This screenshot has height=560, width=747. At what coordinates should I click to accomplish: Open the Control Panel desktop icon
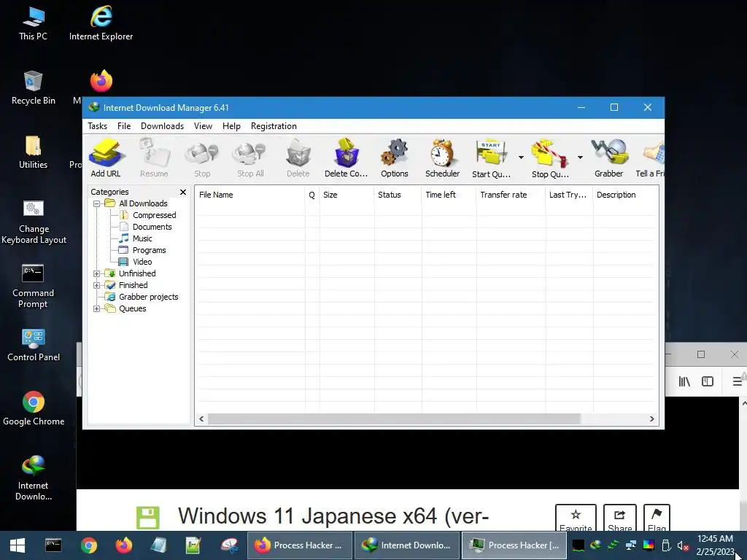pos(34,345)
